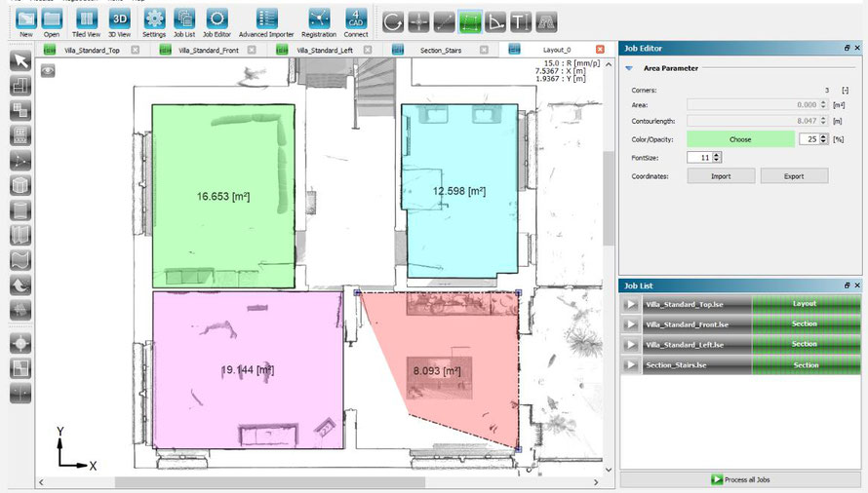Collapse the Area Parameter section
This screenshot has height=493, width=868.
pos(629,68)
